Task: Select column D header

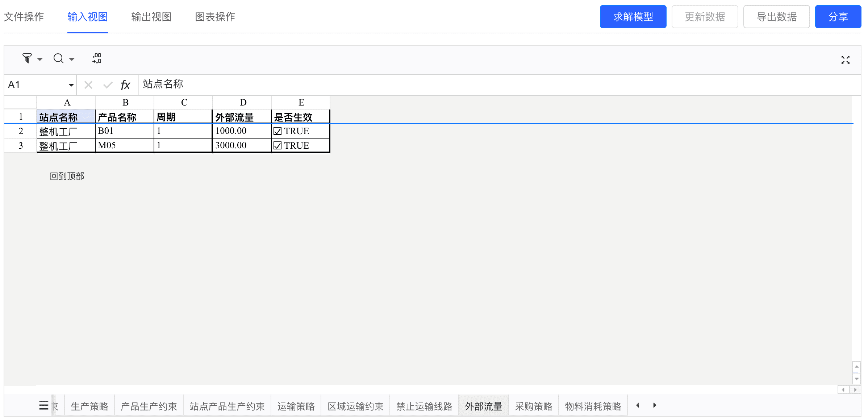Action: (x=243, y=103)
